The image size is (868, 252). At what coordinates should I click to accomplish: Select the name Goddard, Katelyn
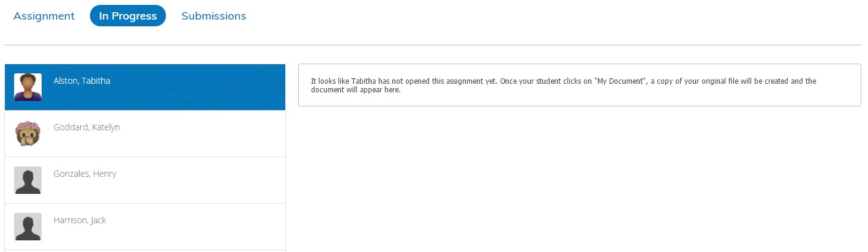point(87,127)
